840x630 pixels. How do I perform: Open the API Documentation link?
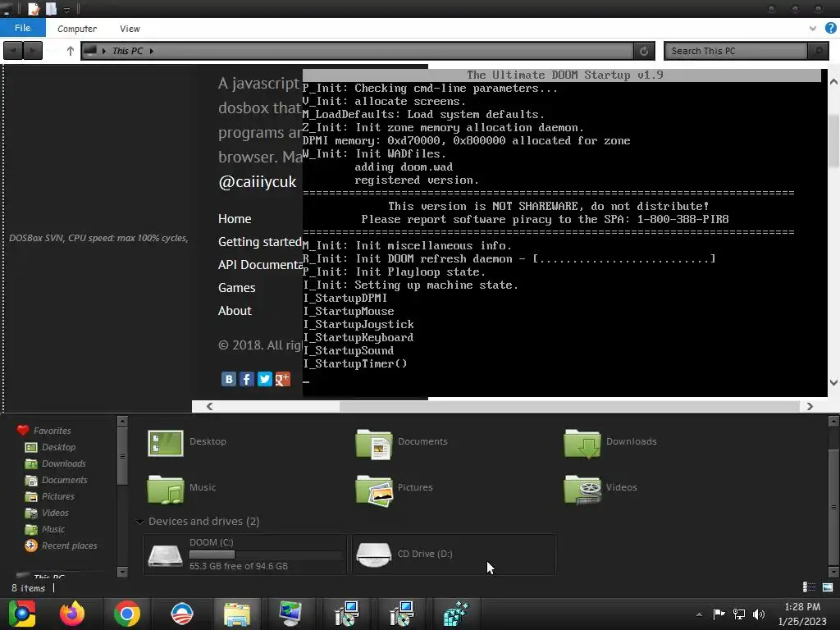coord(260,265)
